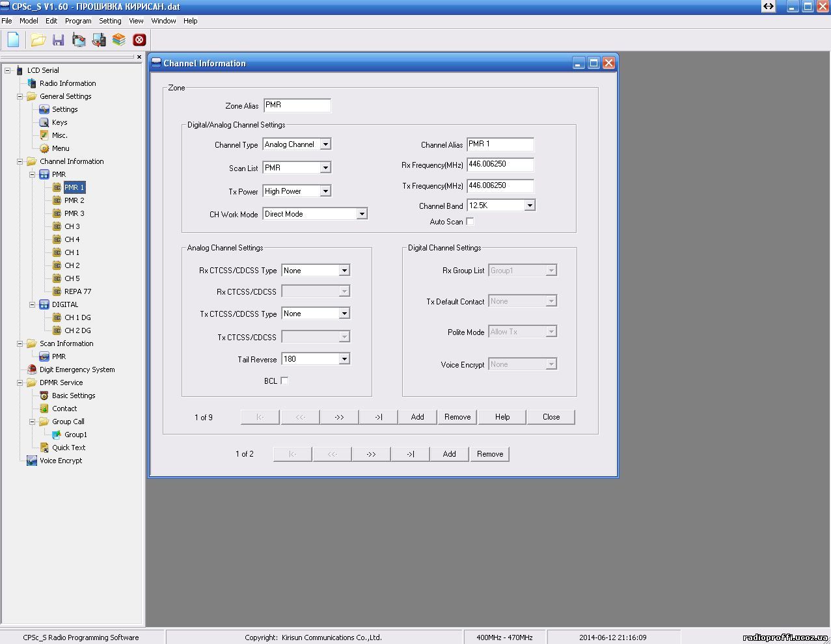Click the DIGITAL zone icon

click(x=44, y=304)
